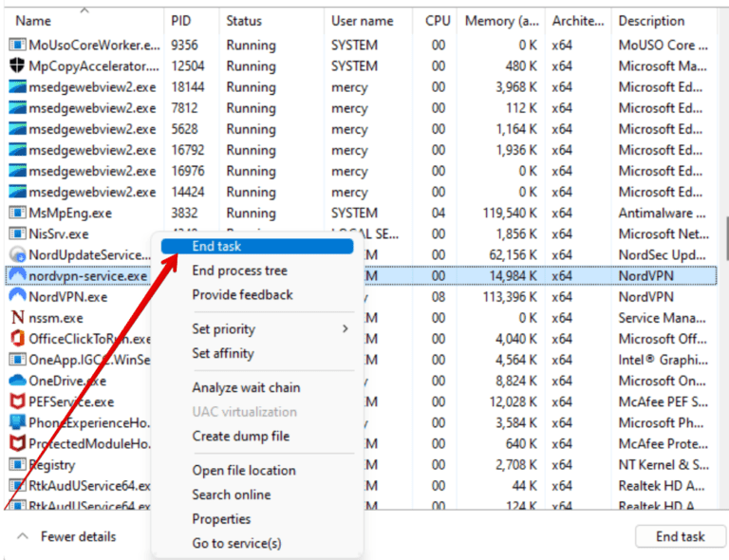Image resolution: width=729 pixels, height=560 pixels.
Task: Expand Set priority submenu arrow
Action: coord(345,328)
